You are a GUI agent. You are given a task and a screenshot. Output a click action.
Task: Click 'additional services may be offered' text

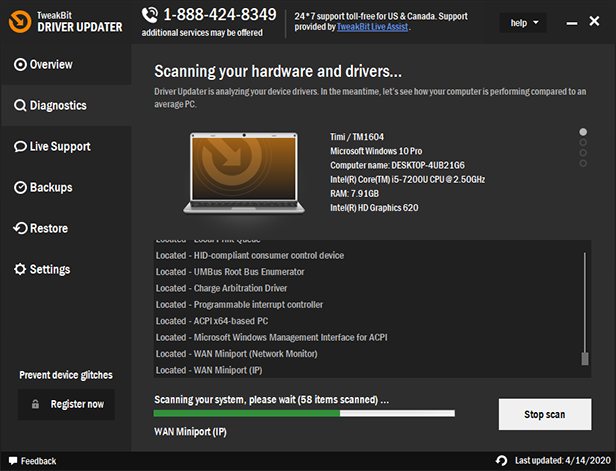[x=202, y=33]
